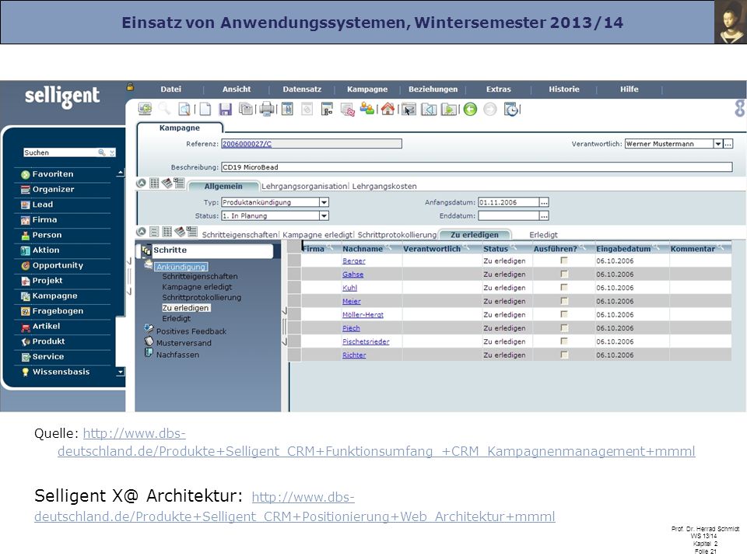Open the Datei menu
747x560 pixels.
pos(170,89)
